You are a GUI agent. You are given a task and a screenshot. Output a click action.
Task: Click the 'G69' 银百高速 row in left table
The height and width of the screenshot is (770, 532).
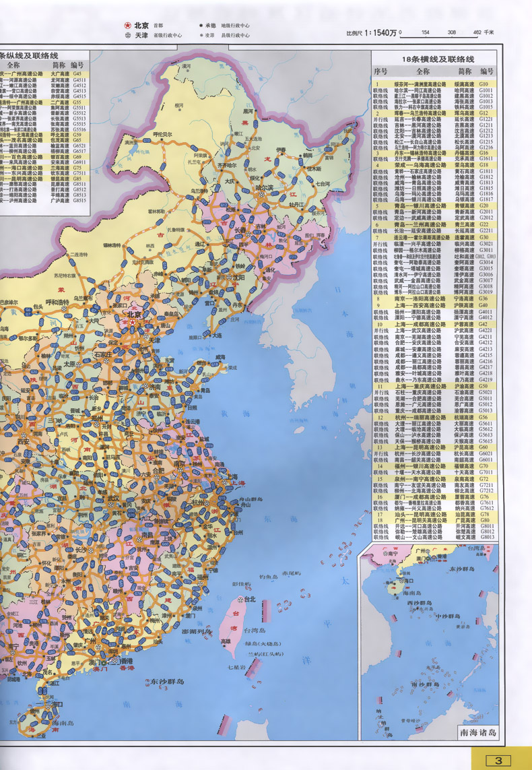pos(44,157)
